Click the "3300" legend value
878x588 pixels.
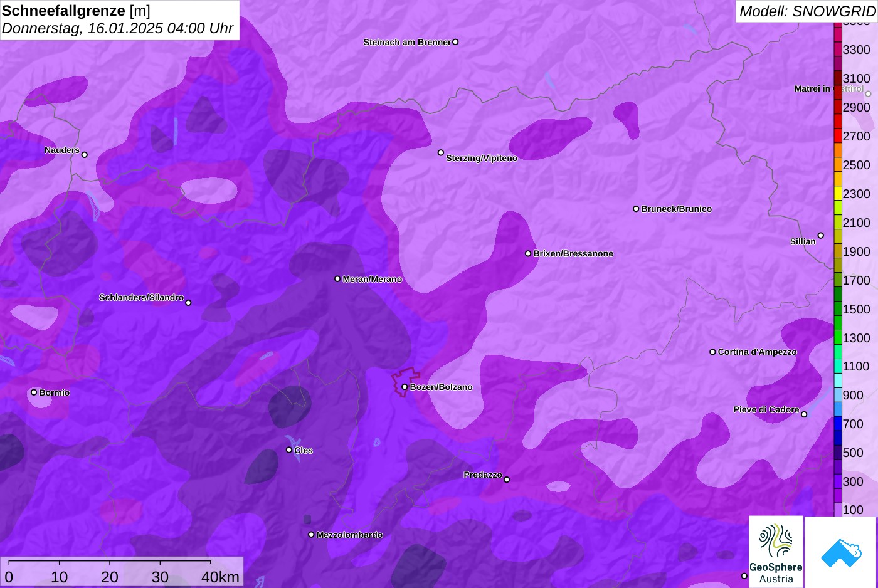point(857,50)
